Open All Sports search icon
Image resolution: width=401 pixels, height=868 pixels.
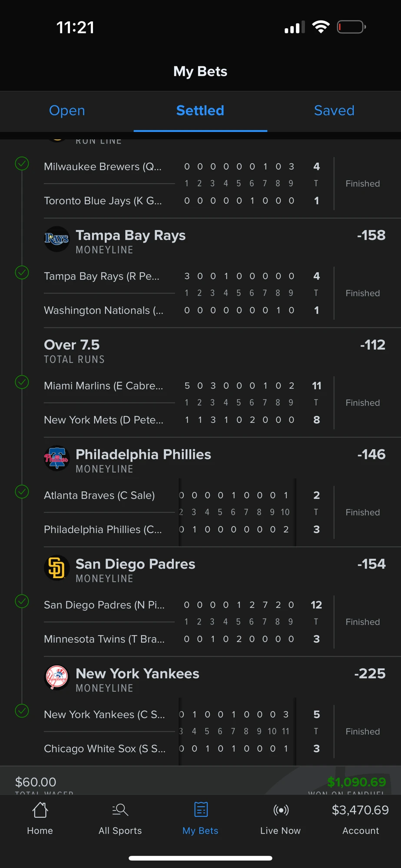120,810
